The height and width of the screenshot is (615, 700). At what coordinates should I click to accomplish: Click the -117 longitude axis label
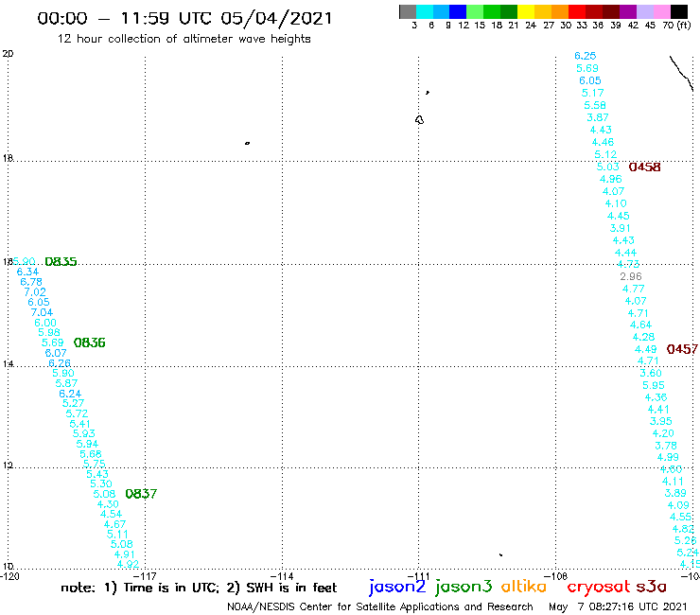(145, 576)
